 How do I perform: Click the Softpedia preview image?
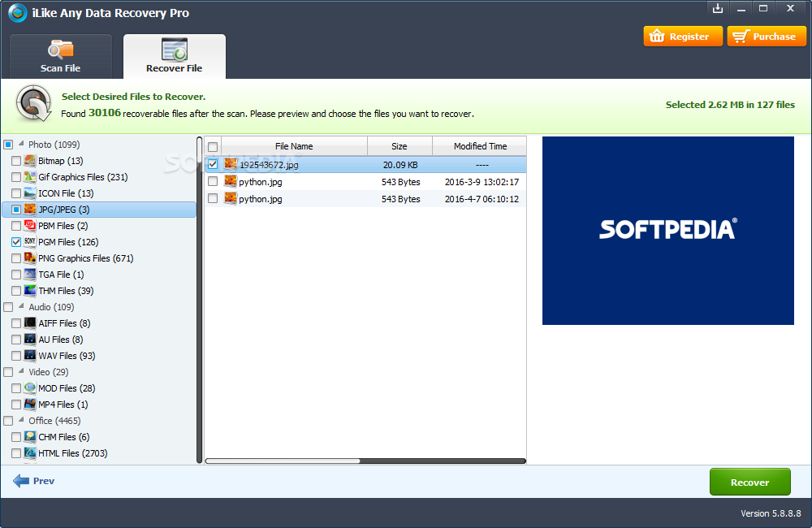(668, 231)
